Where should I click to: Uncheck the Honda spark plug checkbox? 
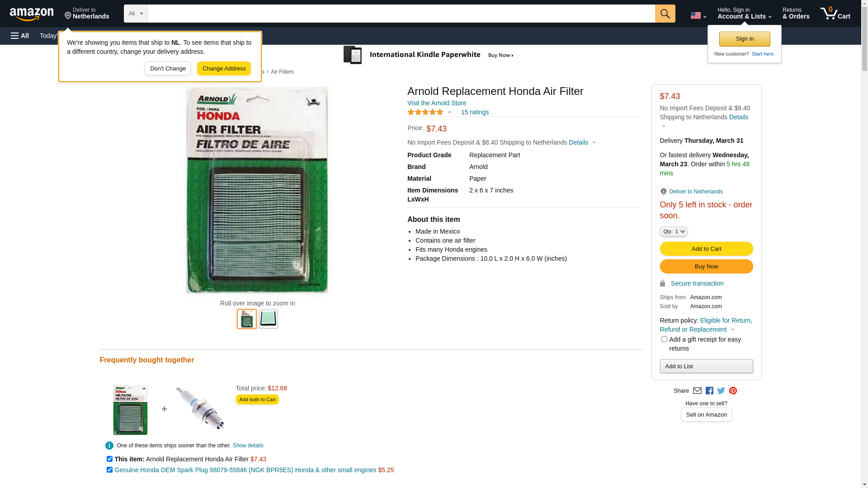tap(109, 470)
